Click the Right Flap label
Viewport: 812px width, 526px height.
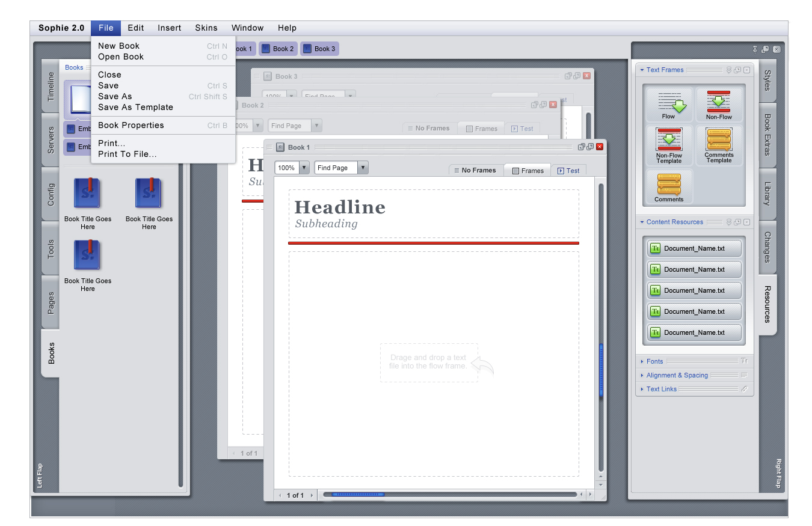(778, 474)
